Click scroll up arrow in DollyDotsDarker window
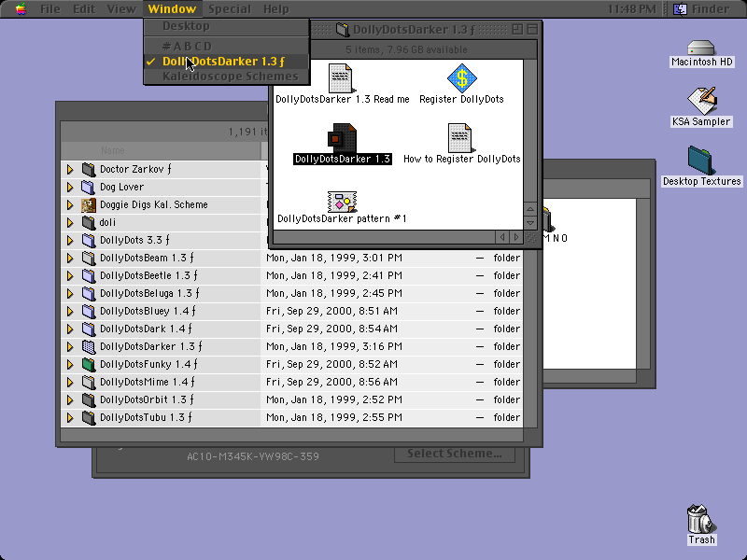747x560 pixels. (530, 209)
